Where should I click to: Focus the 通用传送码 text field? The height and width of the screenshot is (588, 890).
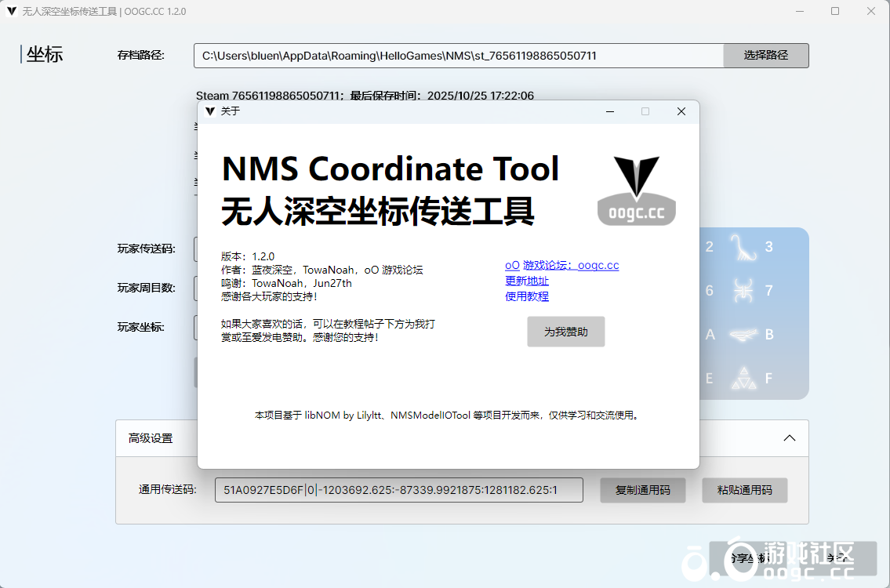coord(398,490)
